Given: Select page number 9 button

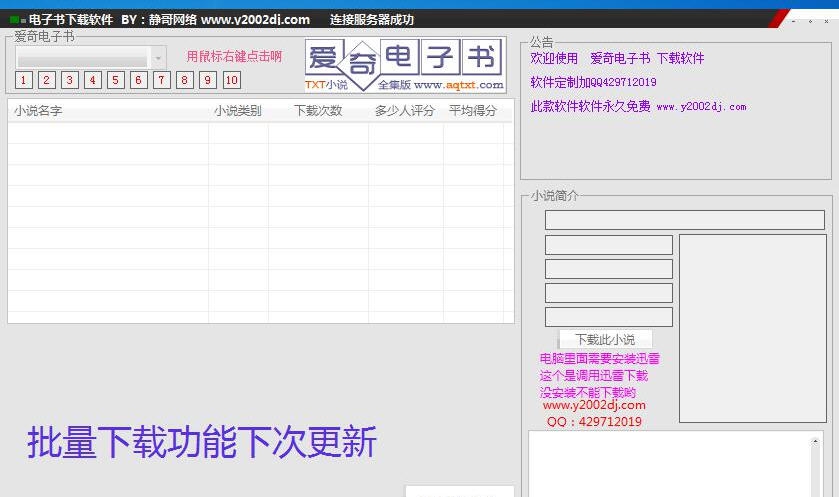Looking at the screenshot, I should point(208,80).
